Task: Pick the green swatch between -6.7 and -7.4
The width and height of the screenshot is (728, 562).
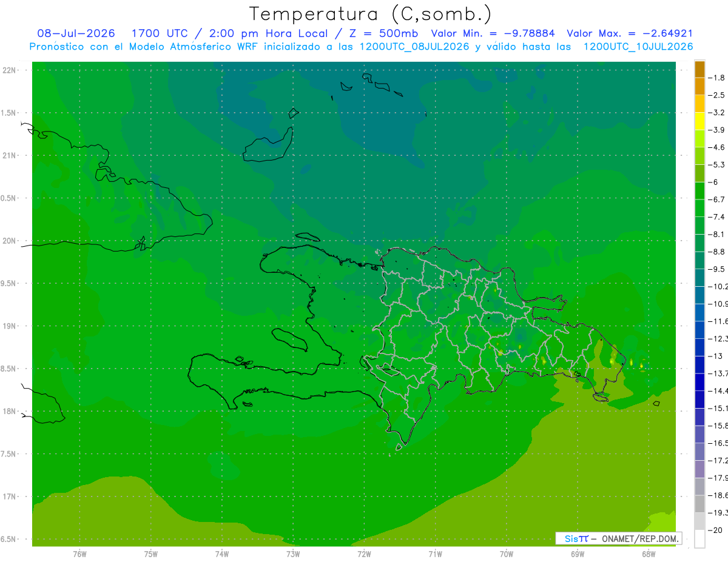Action: pyautogui.click(x=699, y=208)
